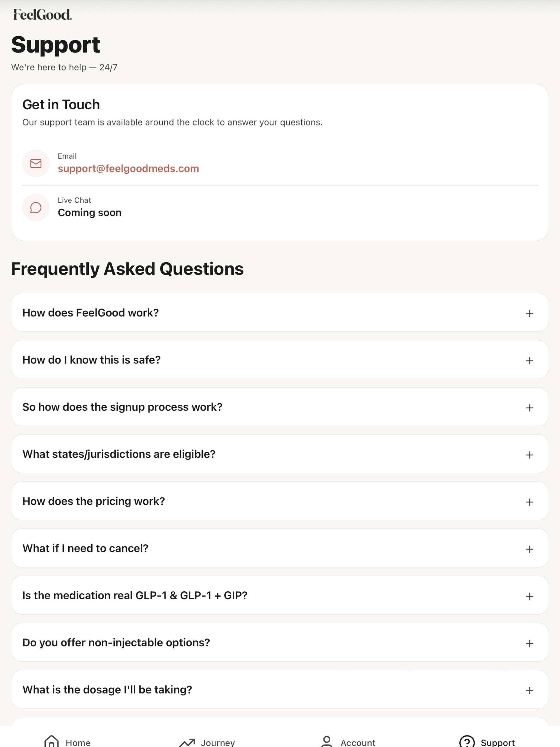Viewport: 560px width, 747px height.
Task: Switch to the Account tab
Action: point(348,742)
